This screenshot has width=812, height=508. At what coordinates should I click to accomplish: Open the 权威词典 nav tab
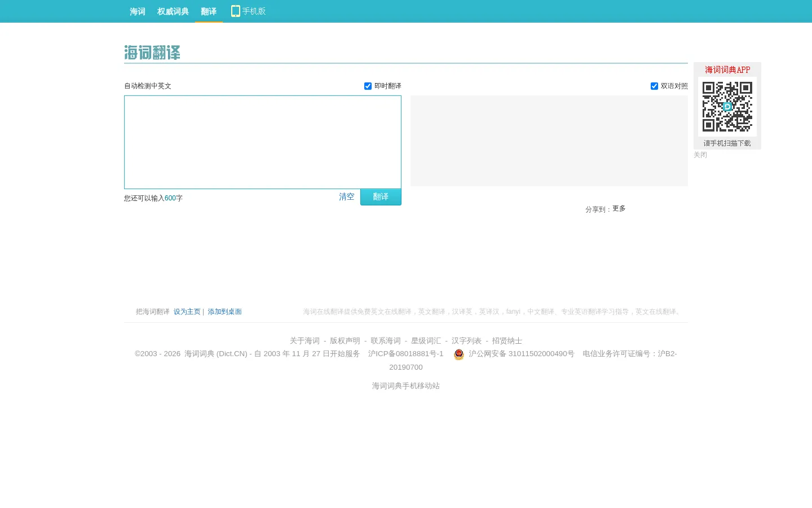pos(173,11)
